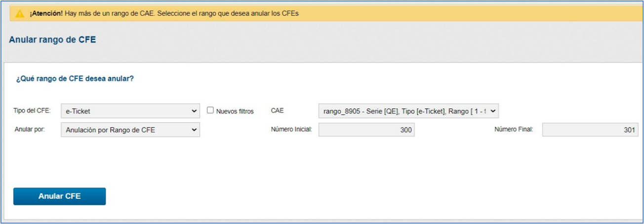Click the 'Anular por:' label
The height and width of the screenshot is (224, 644).
click(x=30, y=130)
